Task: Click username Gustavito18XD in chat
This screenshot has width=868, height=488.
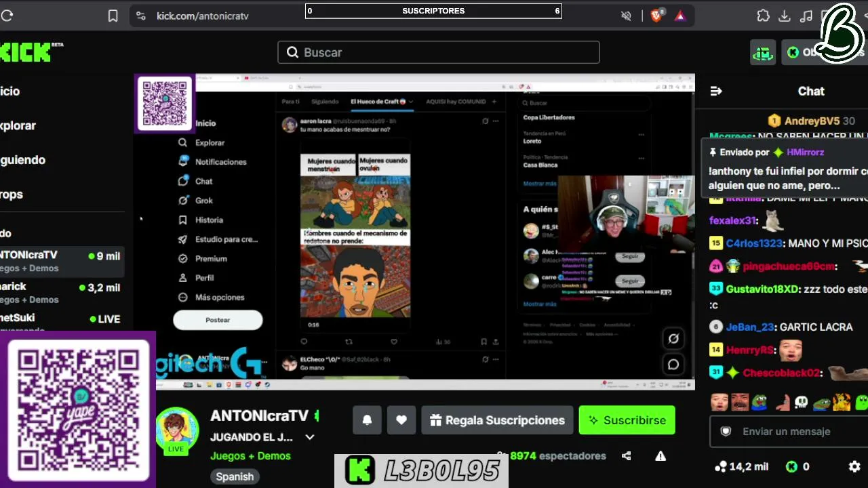Action: [762, 289]
